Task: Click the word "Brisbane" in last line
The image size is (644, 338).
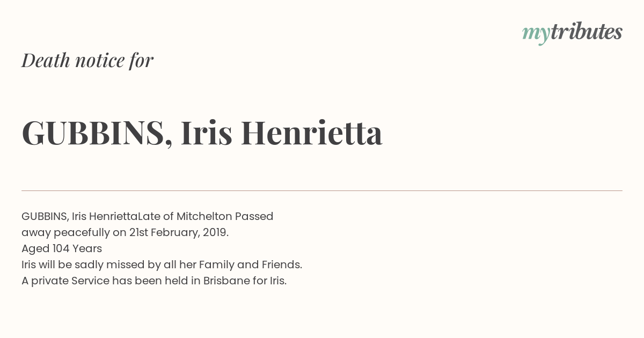Action: [x=226, y=281]
